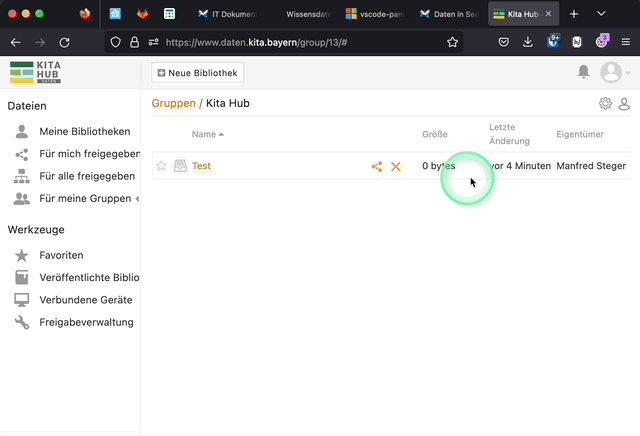The width and height of the screenshot is (640, 436).
Task: Open Freigabeverwaltung
Action: coord(86,323)
